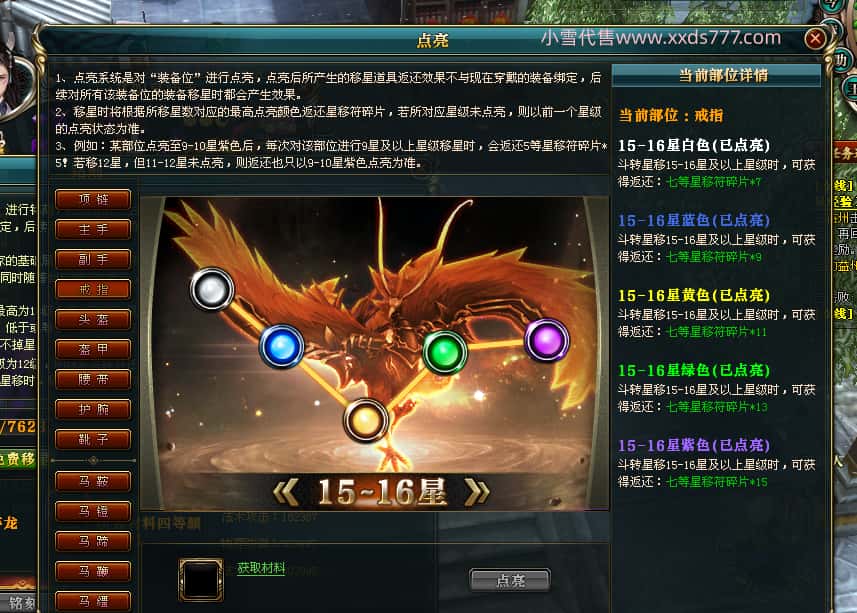The width and height of the screenshot is (857, 613).
Task: Open the 马鞍 mount gear slot
Action: tap(93, 481)
